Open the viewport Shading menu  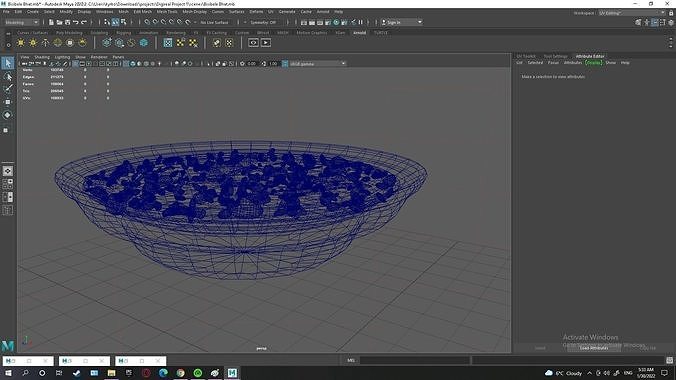42,57
